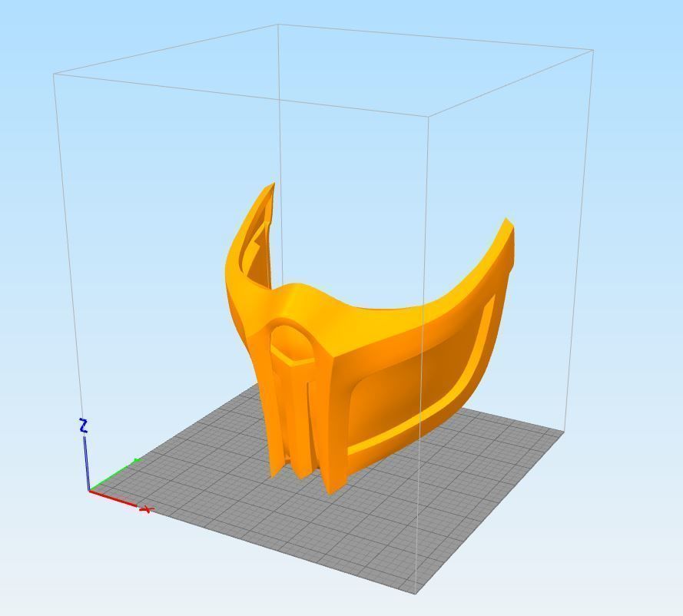Click the blue Z axis indicator

click(x=85, y=455)
